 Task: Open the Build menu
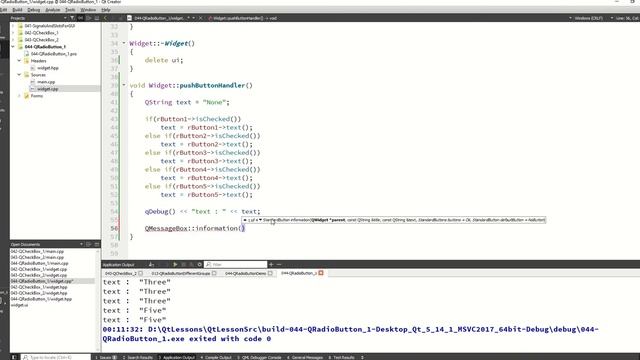click(x=17, y=9)
